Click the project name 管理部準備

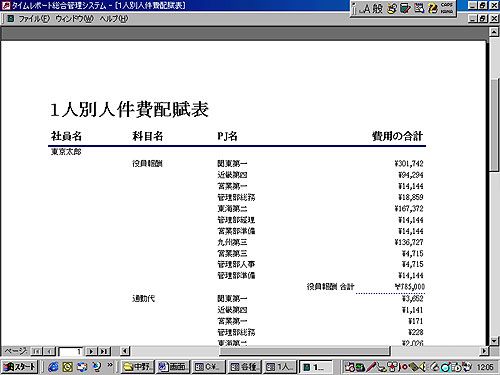pyautogui.click(x=236, y=276)
